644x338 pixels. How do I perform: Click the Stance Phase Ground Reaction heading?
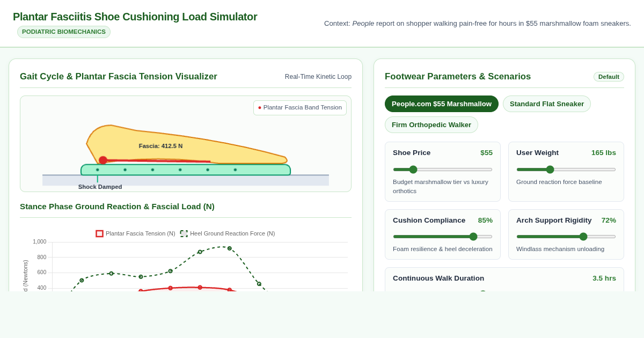coord(117,207)
